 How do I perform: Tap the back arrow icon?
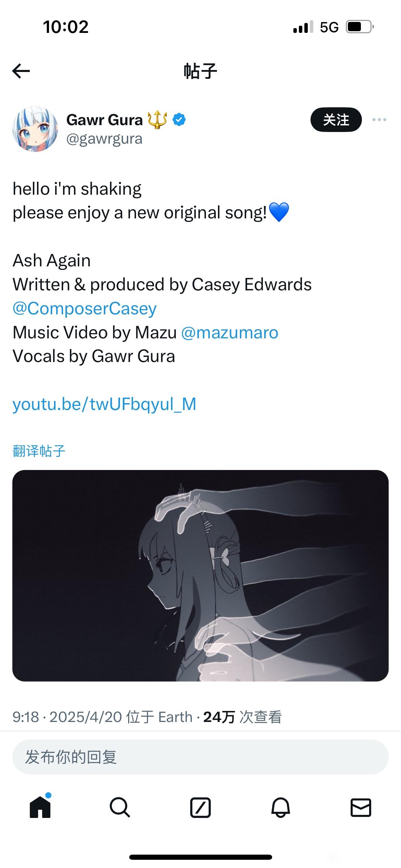tap(21, 71)
